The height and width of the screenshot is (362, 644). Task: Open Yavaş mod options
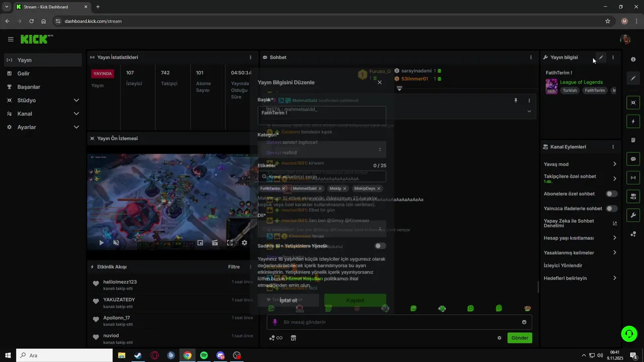tap(580, 164)
